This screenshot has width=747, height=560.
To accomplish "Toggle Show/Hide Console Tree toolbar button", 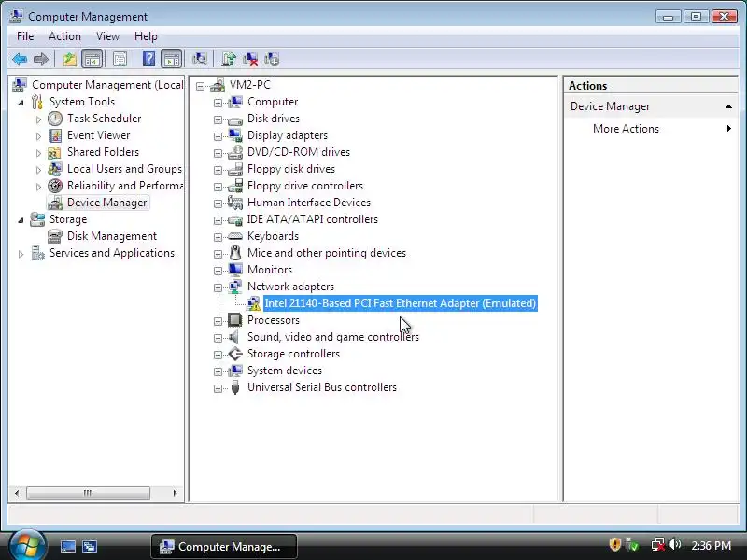I will coord(92,59).
